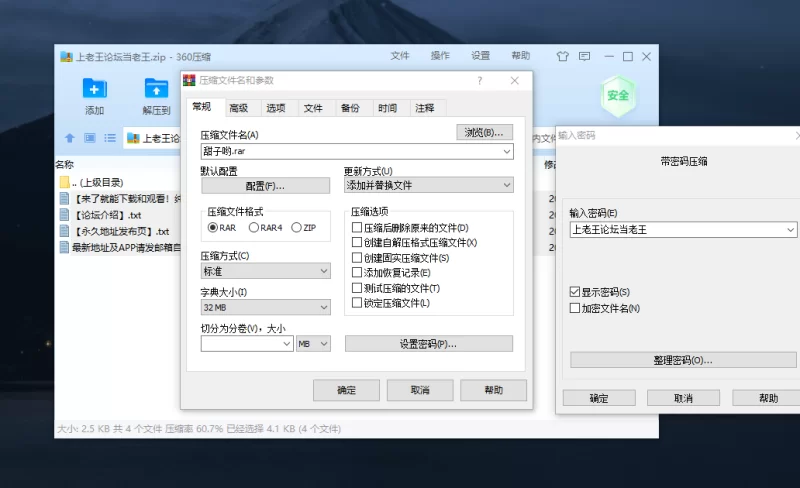Open the MB unit dropdown
The width and height of the screenshot is (800, 488).
314,344
